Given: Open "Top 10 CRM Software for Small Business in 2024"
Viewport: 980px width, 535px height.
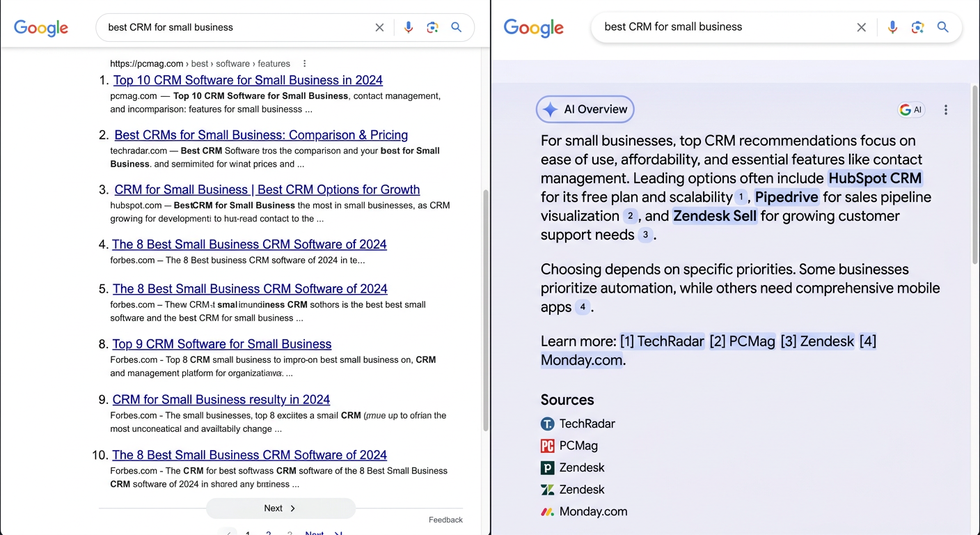Looking at the screenshot, I should pyautogui.click(x=248, y=80).
